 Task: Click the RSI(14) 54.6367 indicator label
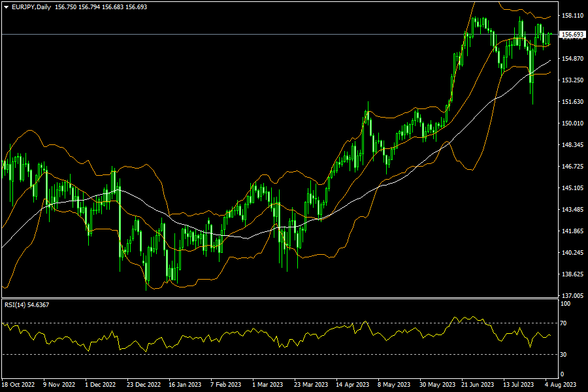[x=27, y=305]
